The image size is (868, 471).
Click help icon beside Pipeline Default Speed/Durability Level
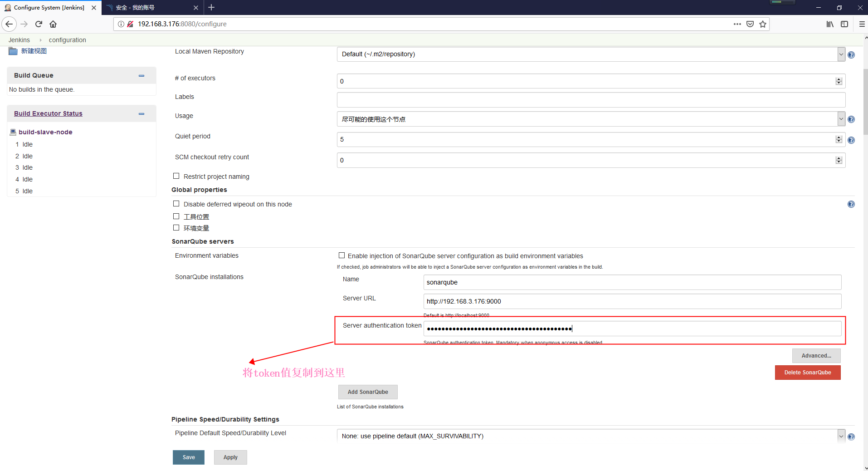pyautogui.click(x=851, y=436)
